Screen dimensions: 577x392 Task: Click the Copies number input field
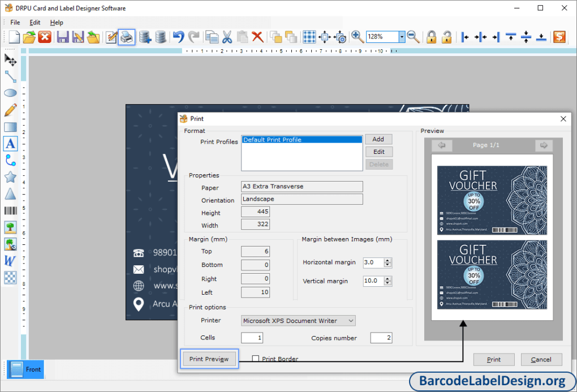381,338
